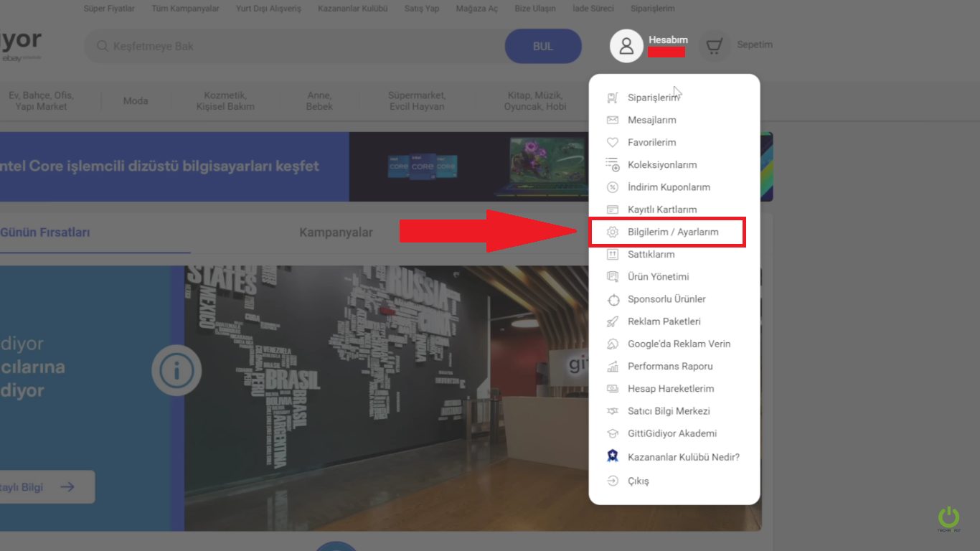This screenshot has width=980, height=551.
Task: Click the BUL search button
Action: click(543, 45)
